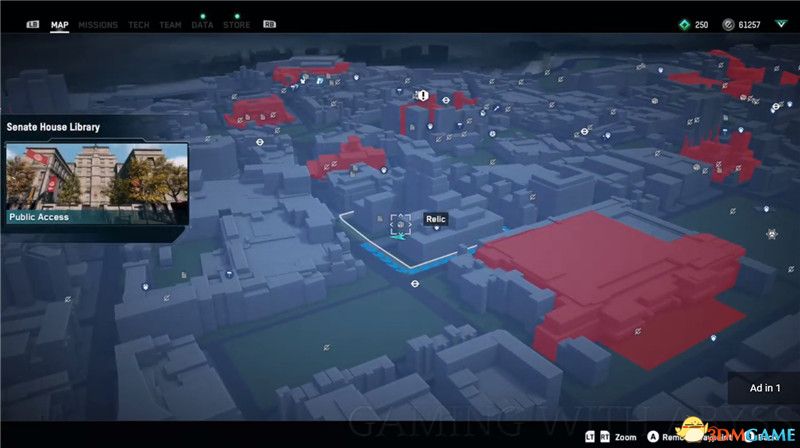This screenshot has height=448, width=800.
Task: Click the ETO currency coin icon
Action: point(728,24)
